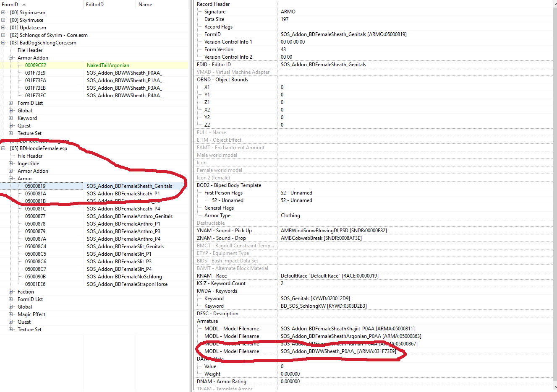Click the Weight value 0.000000
The height and width of the screenshot is (392, 557).
tap(290, 374)
